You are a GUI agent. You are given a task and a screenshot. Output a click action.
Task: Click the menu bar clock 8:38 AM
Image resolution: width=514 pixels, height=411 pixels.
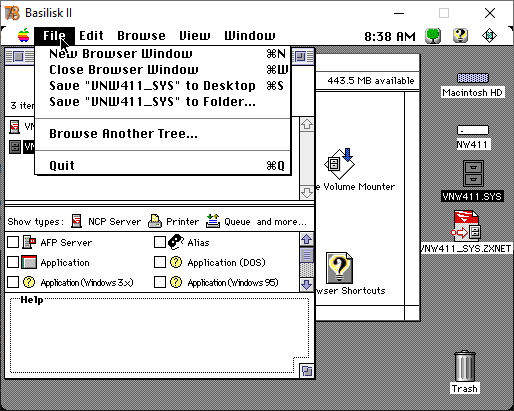(390, 36)
